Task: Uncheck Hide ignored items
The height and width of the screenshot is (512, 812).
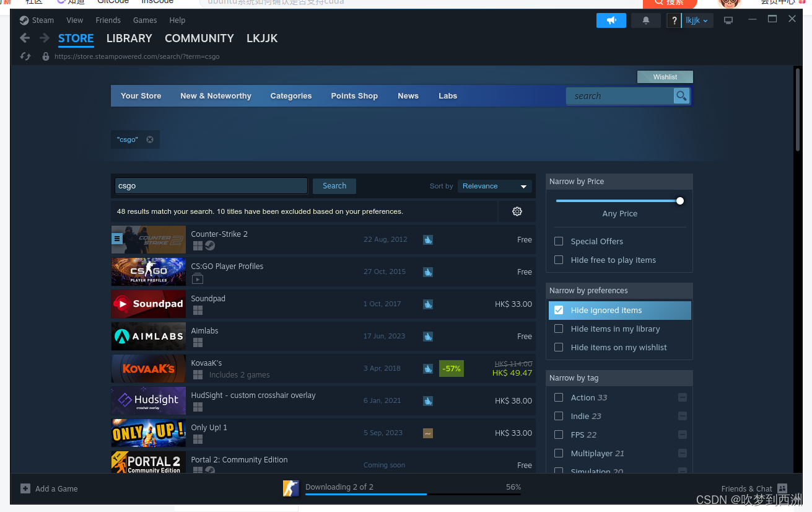Action: point(559,310)
